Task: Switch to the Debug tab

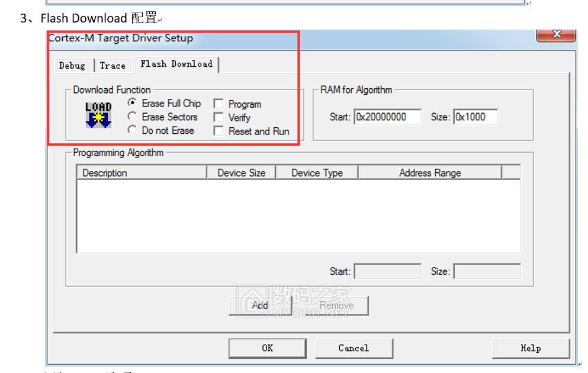Action: pos(72,65)
